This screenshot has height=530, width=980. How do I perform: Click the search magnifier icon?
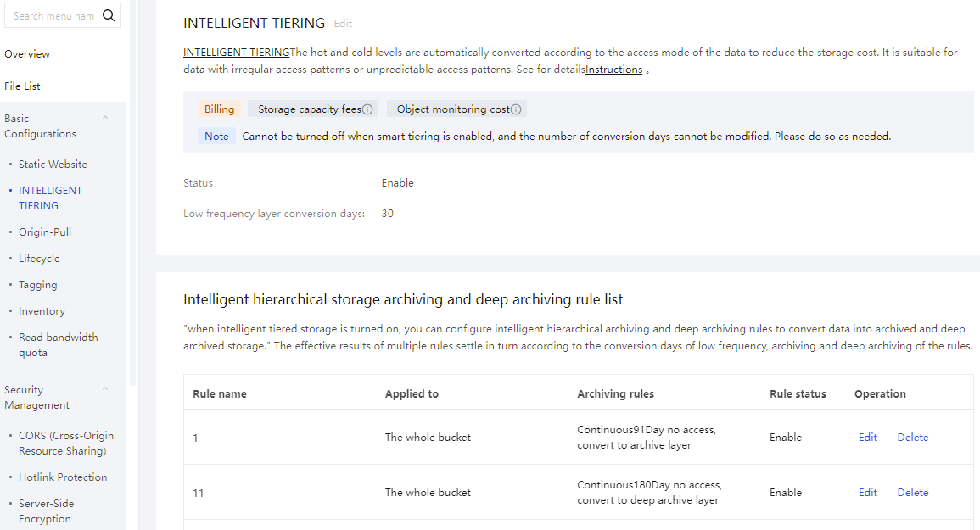[x=108, y=15]
